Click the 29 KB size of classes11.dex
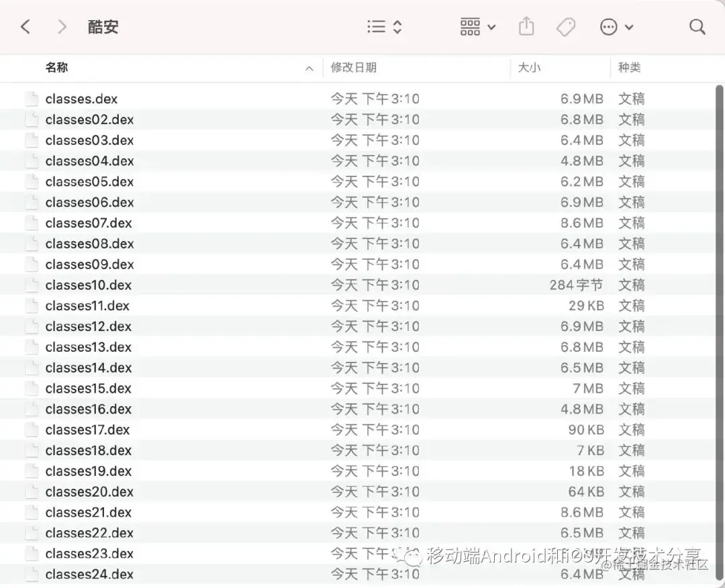 click(586, 305)
